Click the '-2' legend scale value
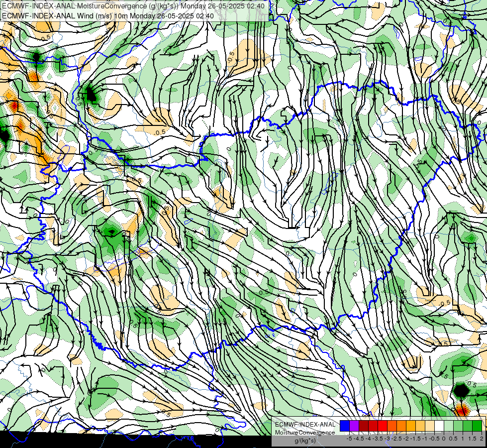Screen dimensions: 487x448 (x=406, y=439)
